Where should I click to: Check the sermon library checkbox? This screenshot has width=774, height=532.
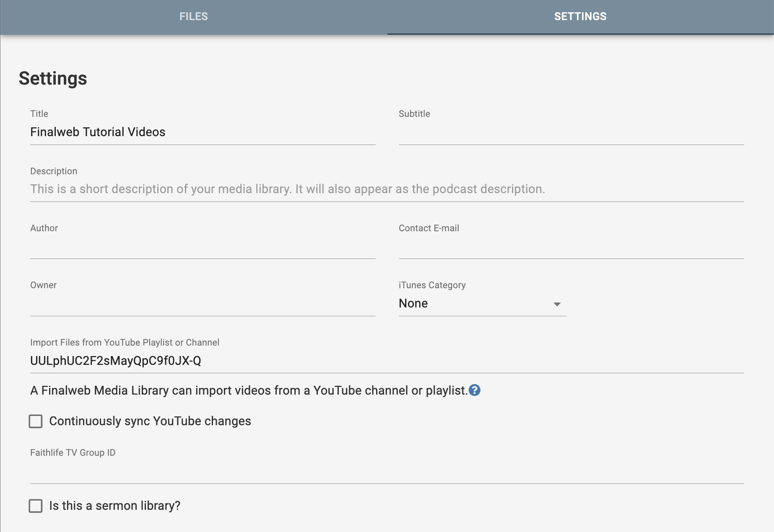[36, 506]
